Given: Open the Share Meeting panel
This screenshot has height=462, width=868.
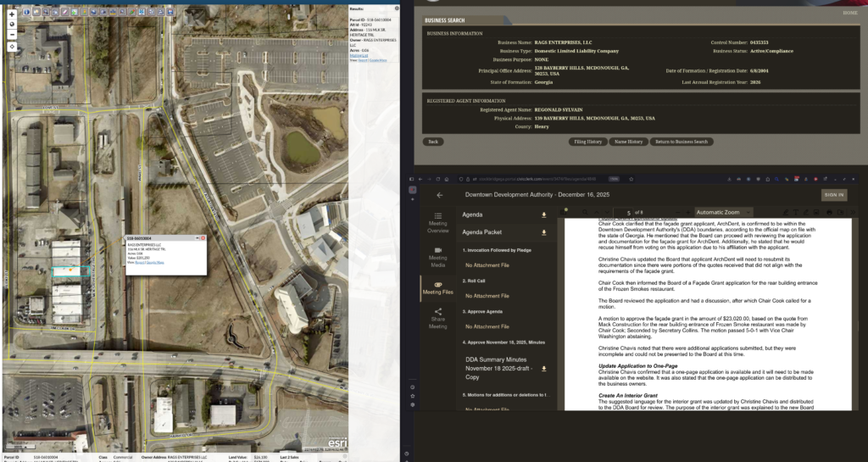Looking at the screenshot, I should [437, 317].
